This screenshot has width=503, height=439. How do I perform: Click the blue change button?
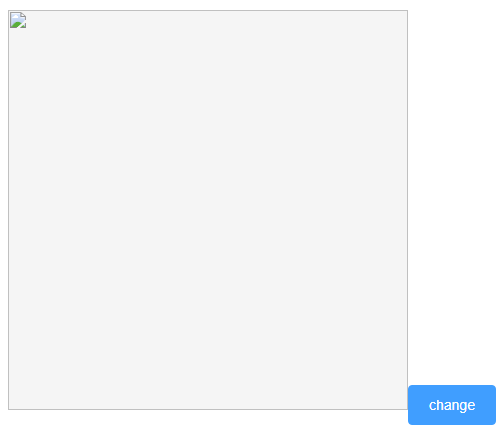tap(452, 405)
